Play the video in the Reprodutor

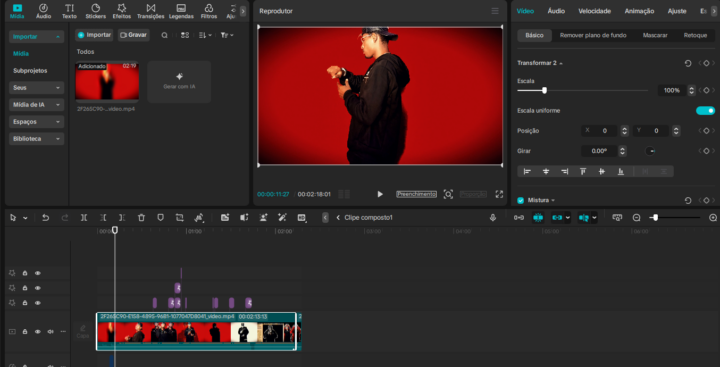coord(380,194)
